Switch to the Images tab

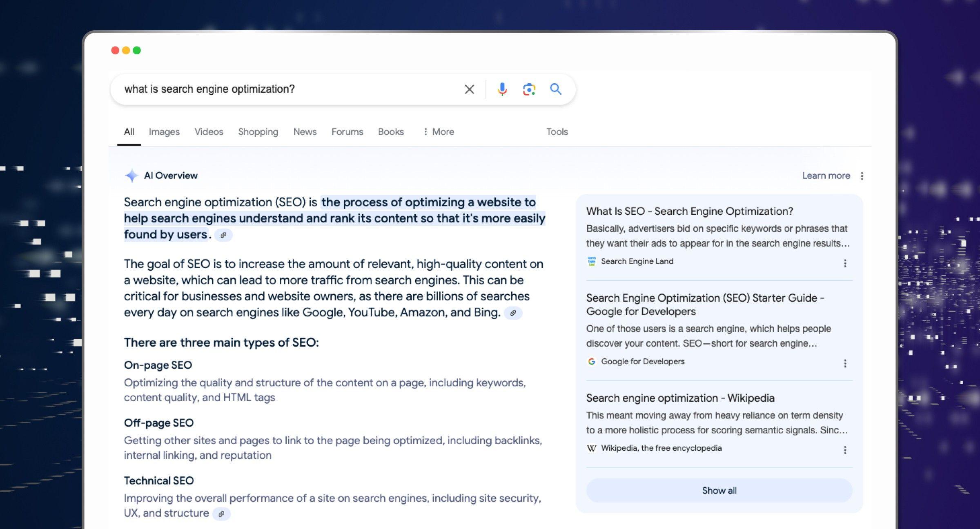click(164, 132)
